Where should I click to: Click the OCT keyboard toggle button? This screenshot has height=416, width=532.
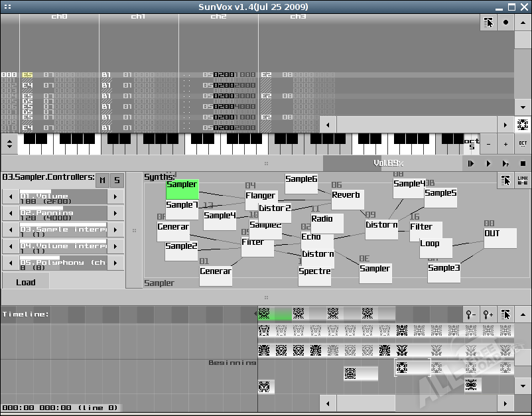[523, 143]
